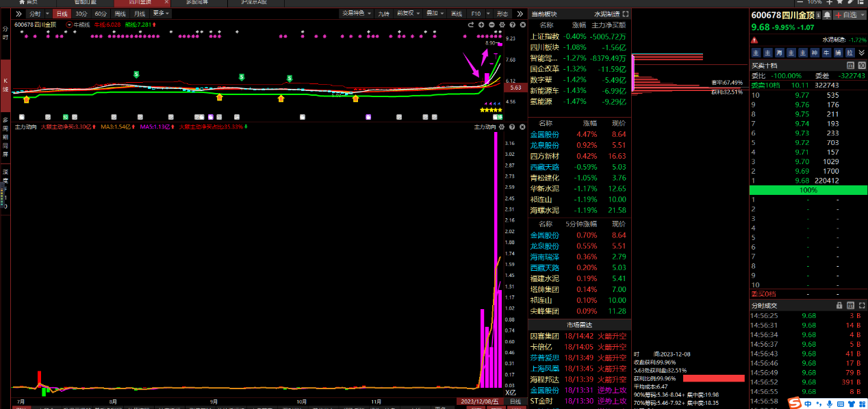Click the five-star rating on K-line chart
The width and height of the screenshot is (868, 409).
[491, 110]
